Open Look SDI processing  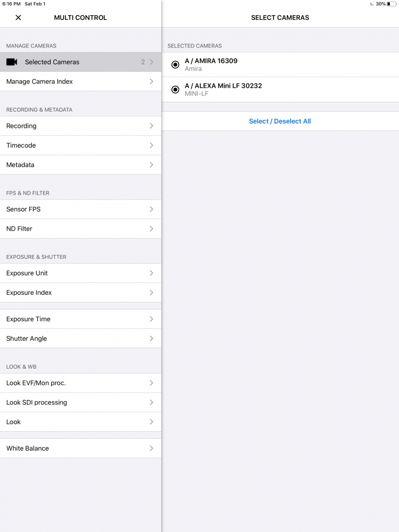(x=80, y=402)
